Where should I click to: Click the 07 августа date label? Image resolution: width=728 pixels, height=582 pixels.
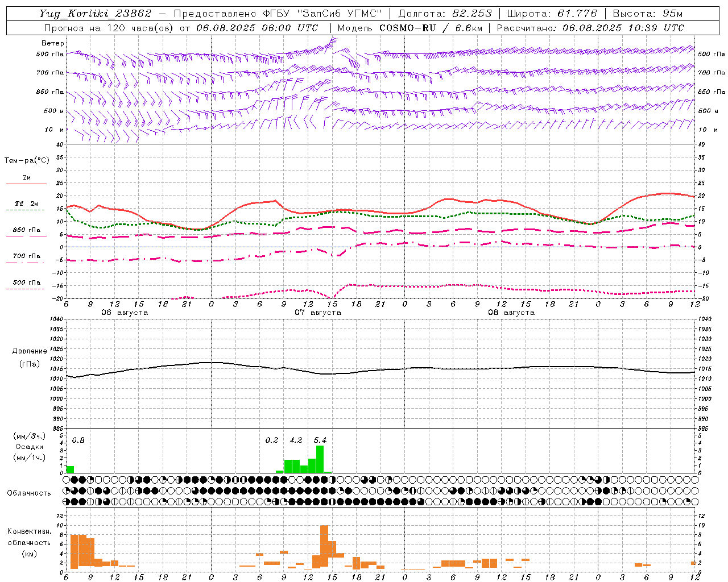318,313
